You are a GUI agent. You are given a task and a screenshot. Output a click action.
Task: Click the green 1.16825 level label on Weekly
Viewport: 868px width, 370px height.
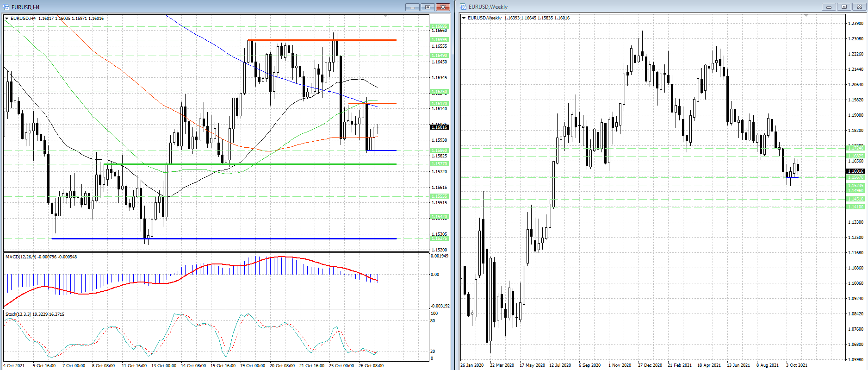click(x=856, y=156)
